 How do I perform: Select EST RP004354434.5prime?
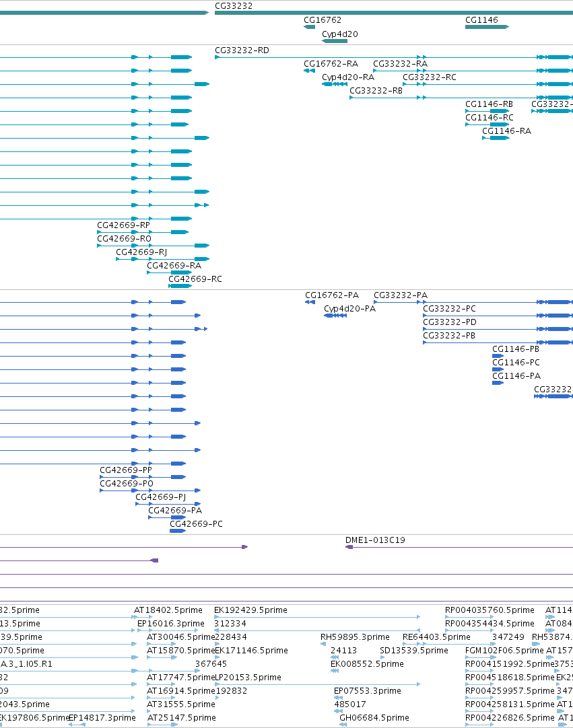tap(490, 624)
